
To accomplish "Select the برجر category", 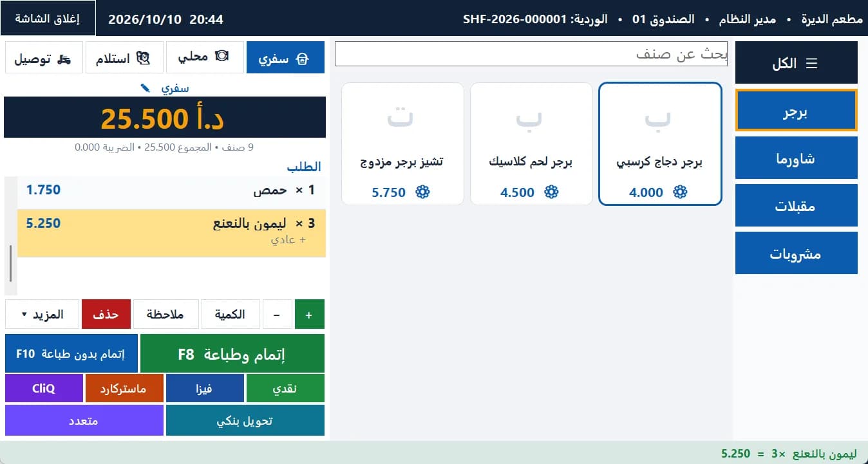I will (x=796, y=110).
